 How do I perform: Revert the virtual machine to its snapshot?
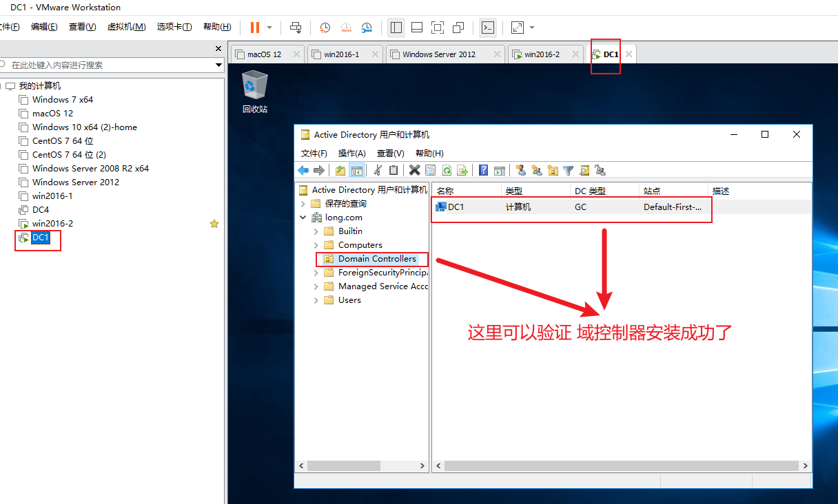pyautogui.click(x=346, y=28)
